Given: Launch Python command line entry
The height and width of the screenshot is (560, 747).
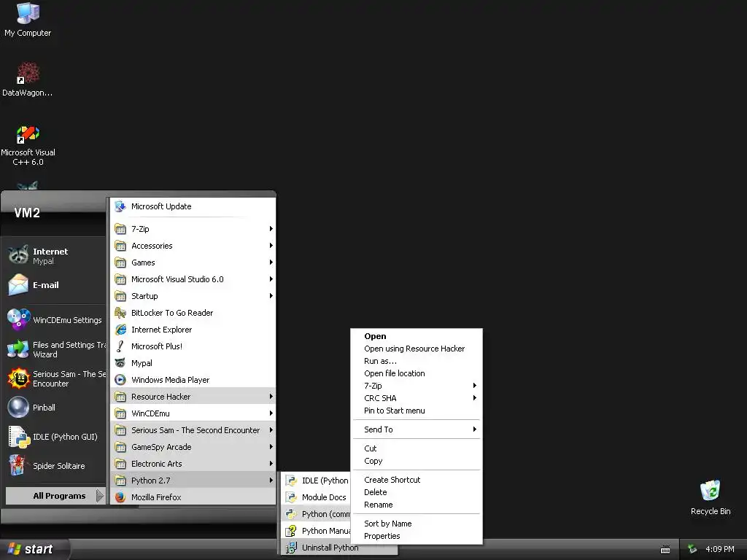Looking at the screenshot, I should point(317,514).
